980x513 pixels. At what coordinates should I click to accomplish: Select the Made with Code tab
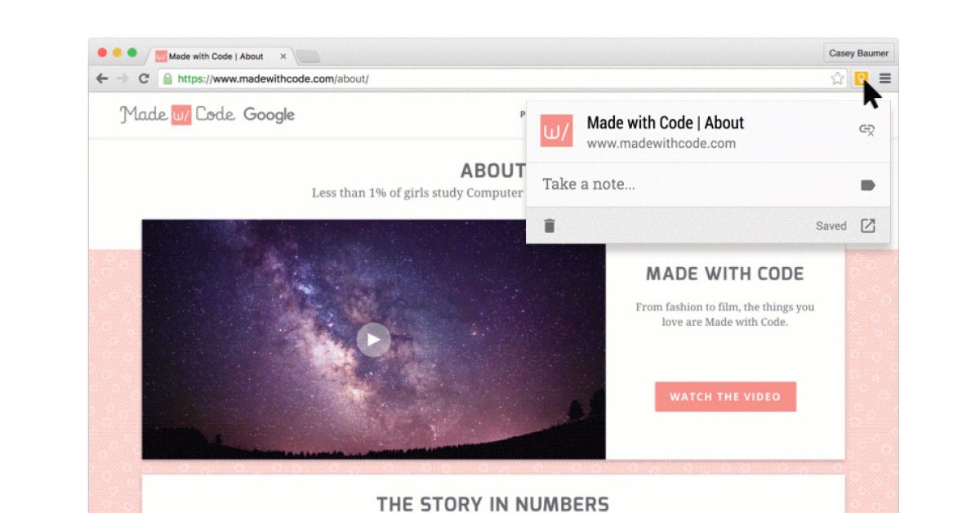tap(216, 56)
